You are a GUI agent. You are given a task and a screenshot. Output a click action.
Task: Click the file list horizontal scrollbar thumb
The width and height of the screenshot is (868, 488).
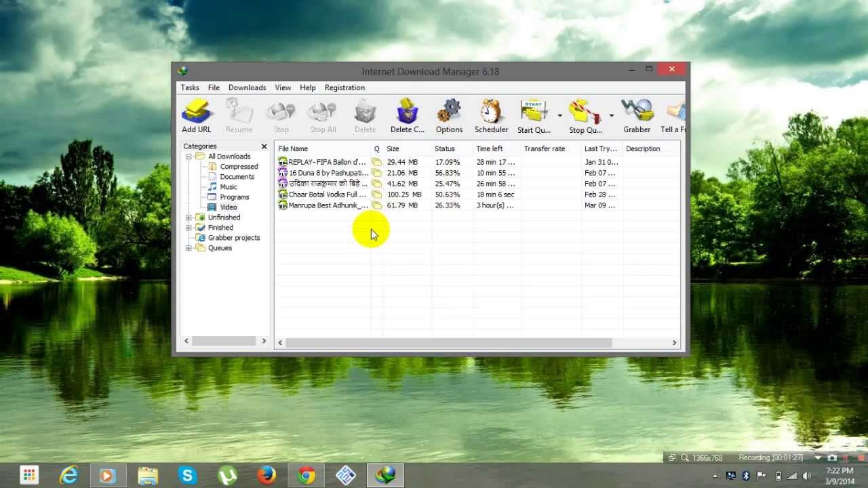(x=448, y=343)
